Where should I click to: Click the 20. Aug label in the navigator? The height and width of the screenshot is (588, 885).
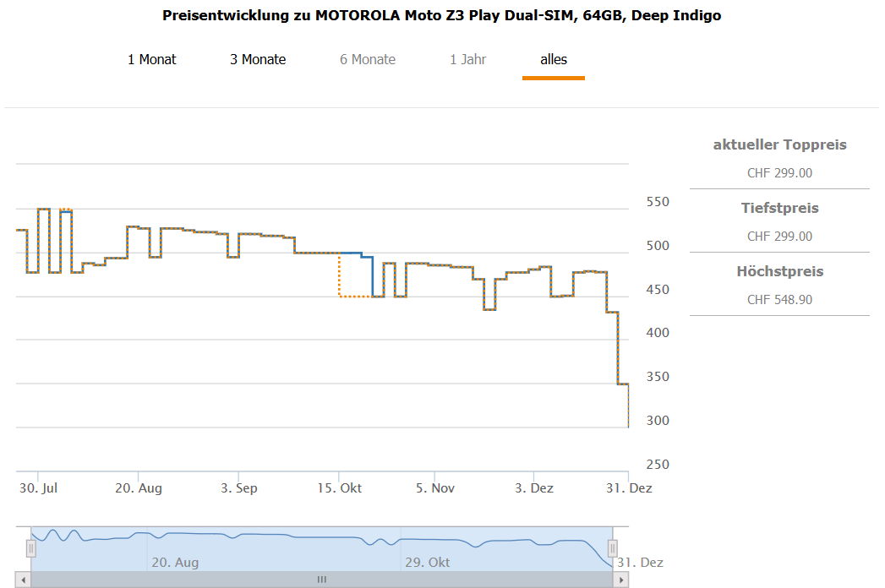175,563
